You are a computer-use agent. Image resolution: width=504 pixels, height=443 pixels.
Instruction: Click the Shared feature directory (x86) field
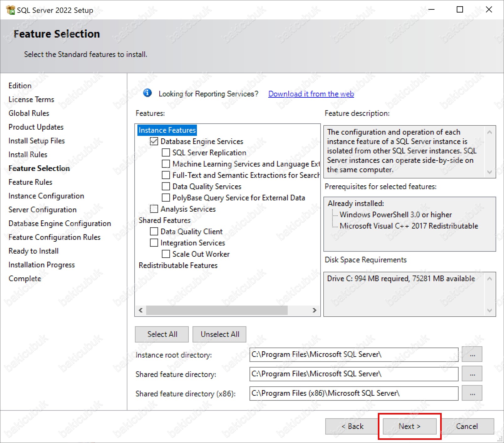click(x=354, y=393)
